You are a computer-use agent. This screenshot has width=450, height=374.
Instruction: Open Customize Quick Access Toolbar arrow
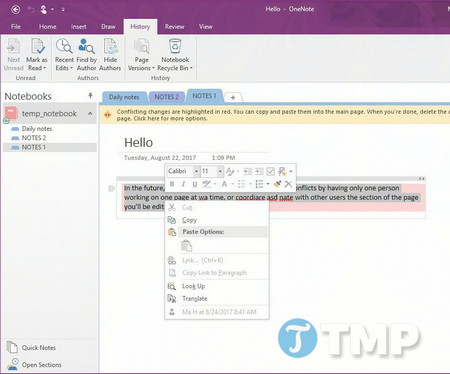[x=63, y=10]
